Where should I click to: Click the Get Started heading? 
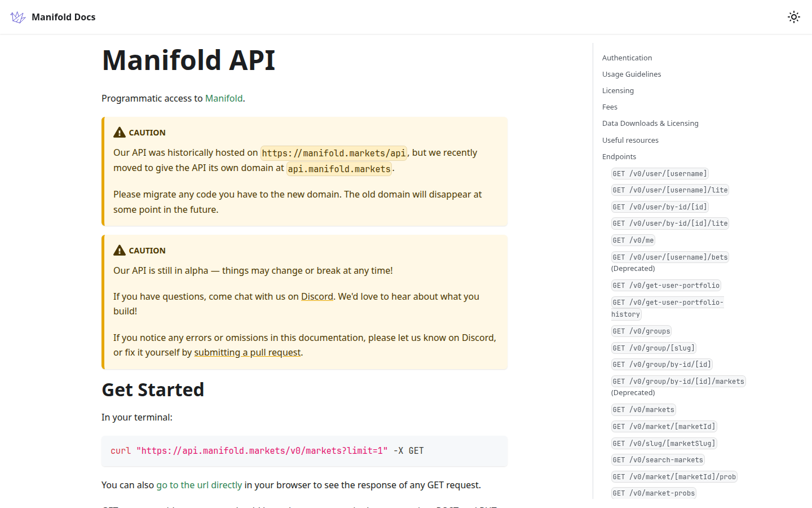point(153,389)
